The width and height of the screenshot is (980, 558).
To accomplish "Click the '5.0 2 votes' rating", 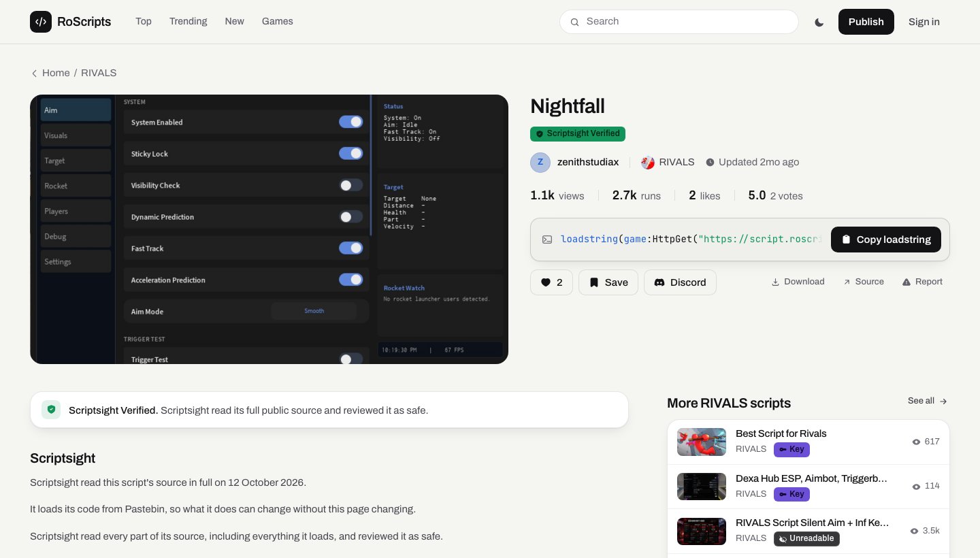I will click(x=776, y=196).
